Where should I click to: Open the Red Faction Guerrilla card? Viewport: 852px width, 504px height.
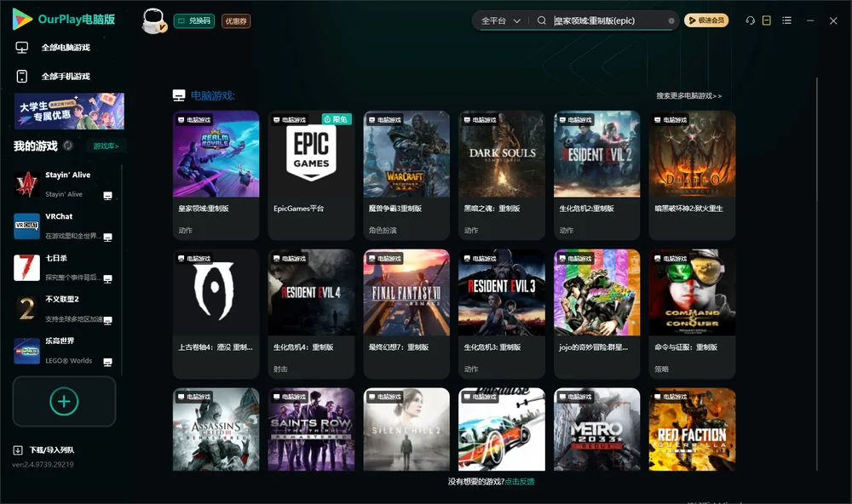692,429
